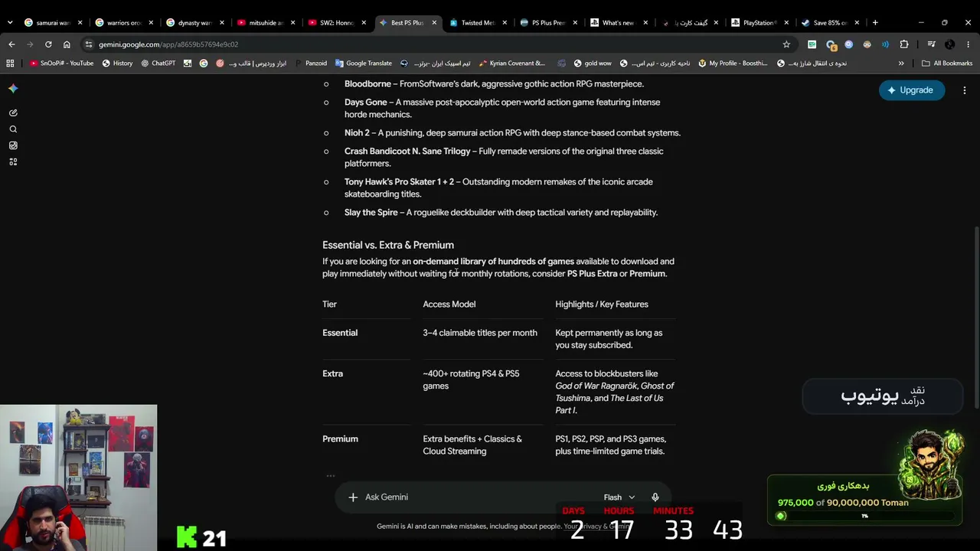Close the 'Best PS Plus' tab
This screenshot has width=980, height=551.
point(434,23)
